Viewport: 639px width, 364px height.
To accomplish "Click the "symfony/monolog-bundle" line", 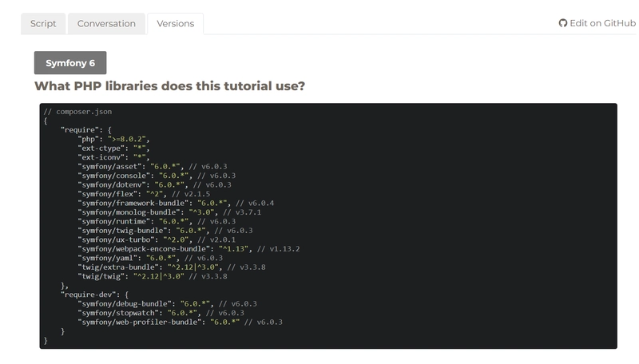I will coord(169,212).
